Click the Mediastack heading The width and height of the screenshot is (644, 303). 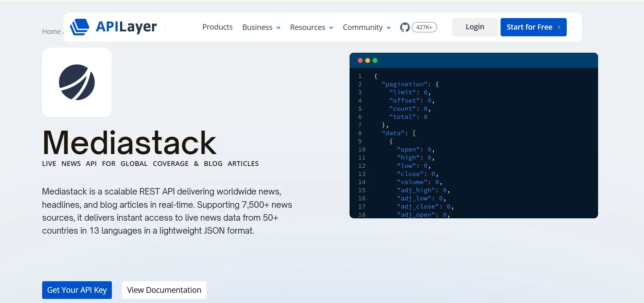[129, 142]
